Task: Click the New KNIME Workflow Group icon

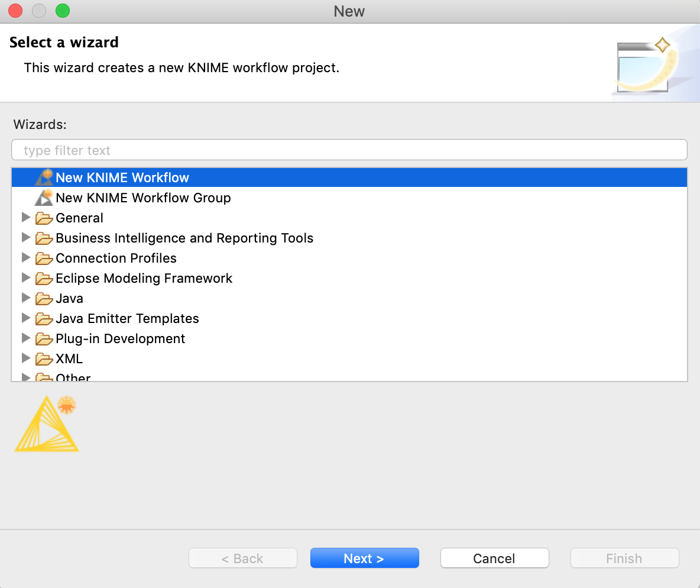Action: pos(44,198)
